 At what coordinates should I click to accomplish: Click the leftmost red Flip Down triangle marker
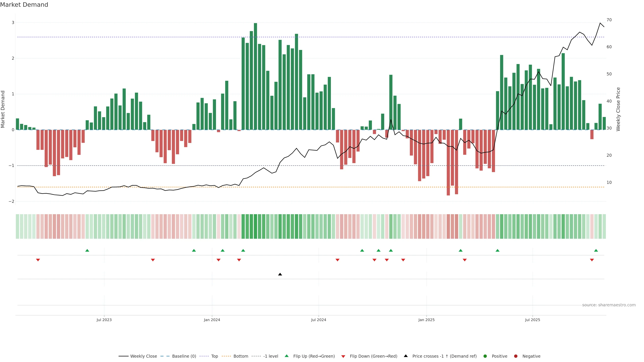(38, 260)
